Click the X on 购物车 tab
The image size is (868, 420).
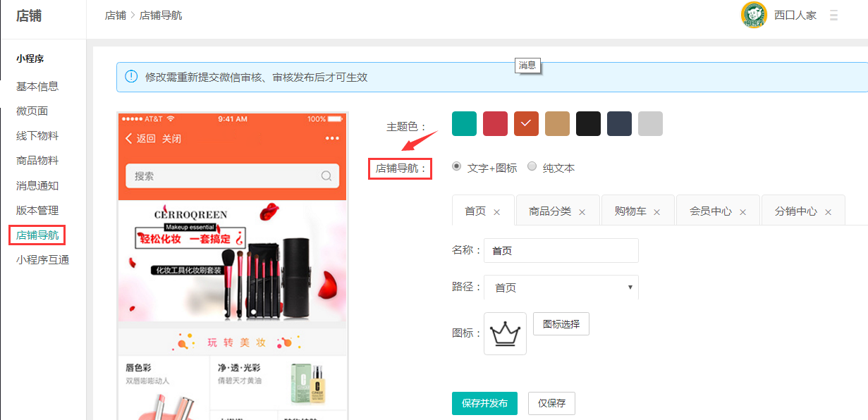pos(657,212)
